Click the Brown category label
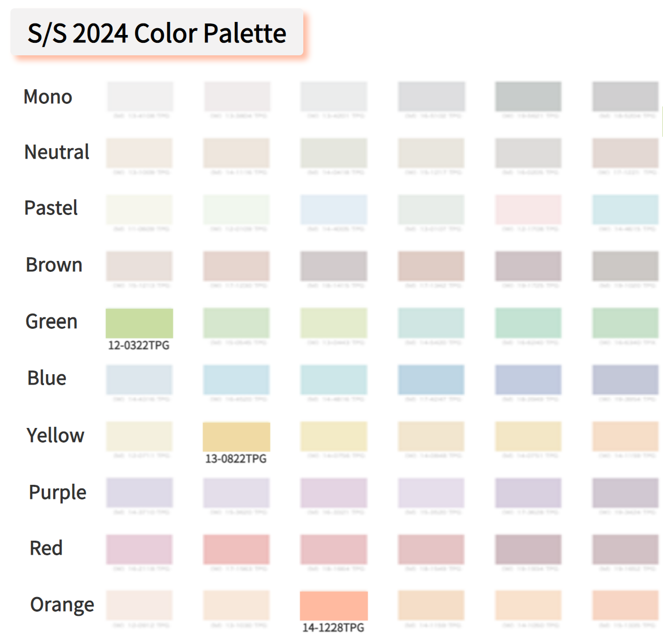 pyautogui.click(x=54, y=265)
